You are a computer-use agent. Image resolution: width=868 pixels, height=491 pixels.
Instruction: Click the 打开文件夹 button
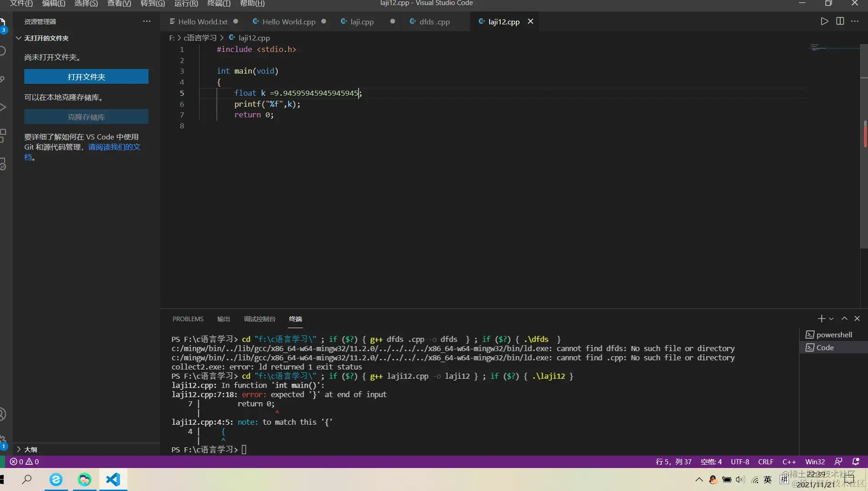coord(86,77)
